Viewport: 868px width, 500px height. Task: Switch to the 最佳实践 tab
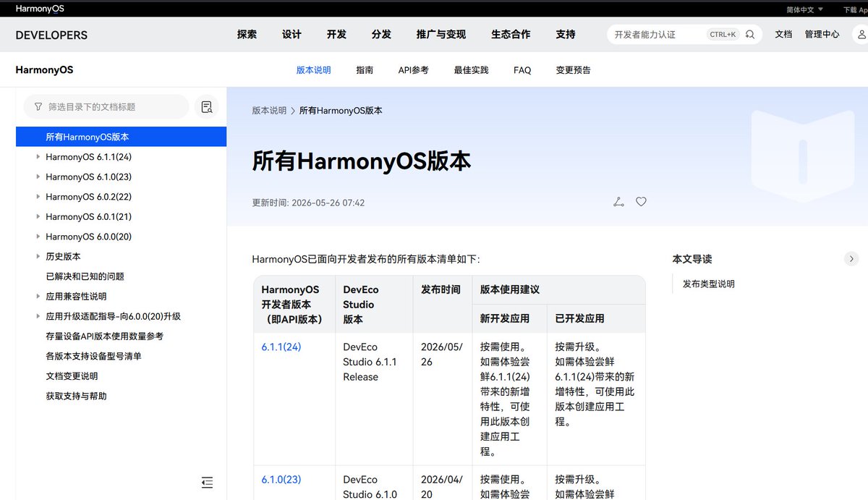point(471,70)
